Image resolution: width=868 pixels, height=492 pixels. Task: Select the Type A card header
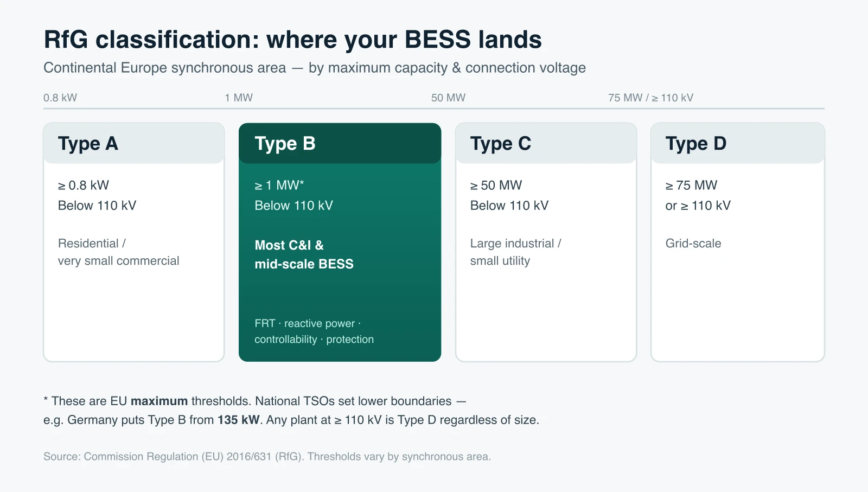[x=134, y=143]
